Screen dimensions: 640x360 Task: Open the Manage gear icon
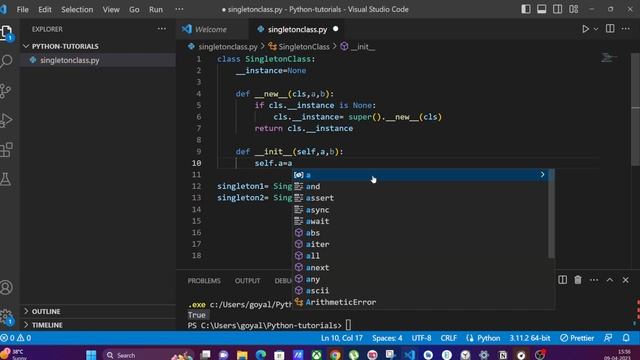tap(6, 317)
